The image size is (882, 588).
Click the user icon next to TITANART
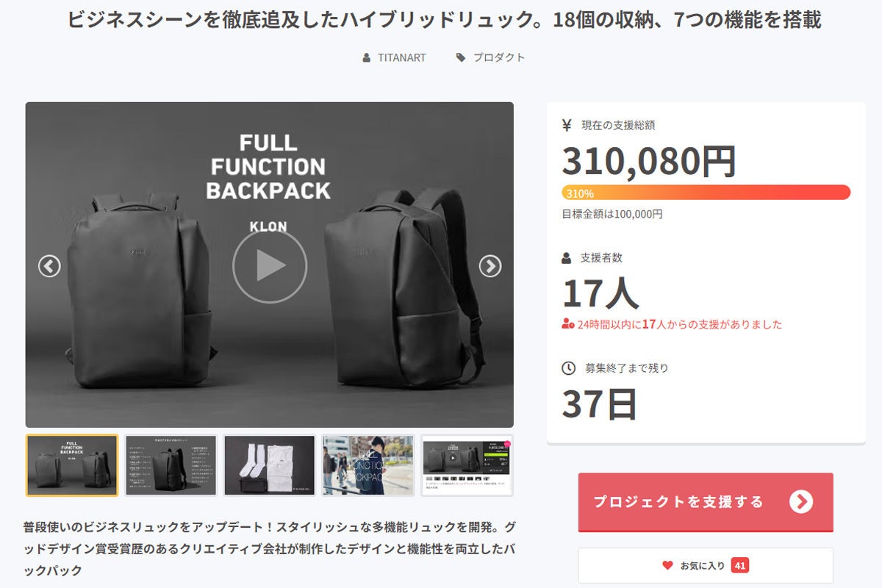[x=367, y=57]
